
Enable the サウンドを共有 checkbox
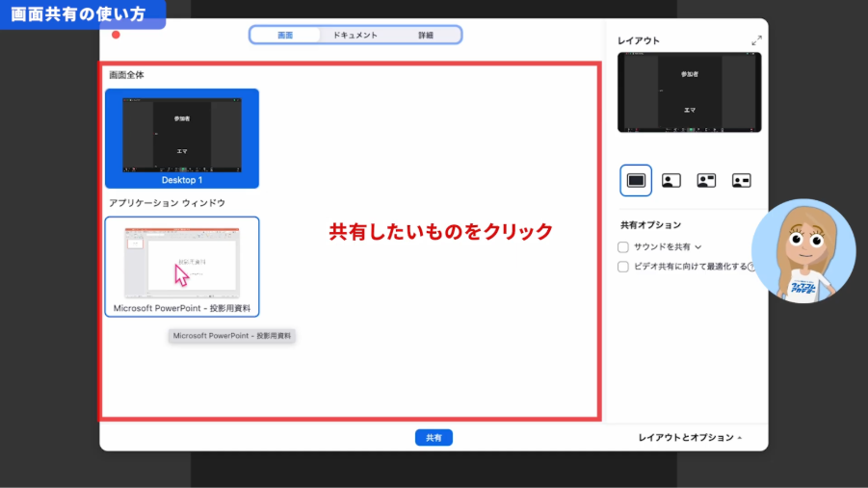tap(623, 246)
